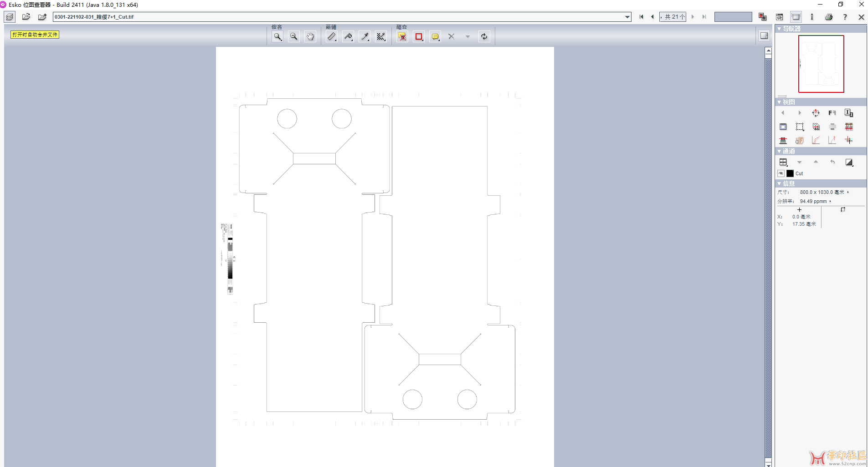Click the black Cut channel color swatch
Image resolution: width=868 pixels, height=467 pixels.
pyautogui.click(x=790, y=173)
